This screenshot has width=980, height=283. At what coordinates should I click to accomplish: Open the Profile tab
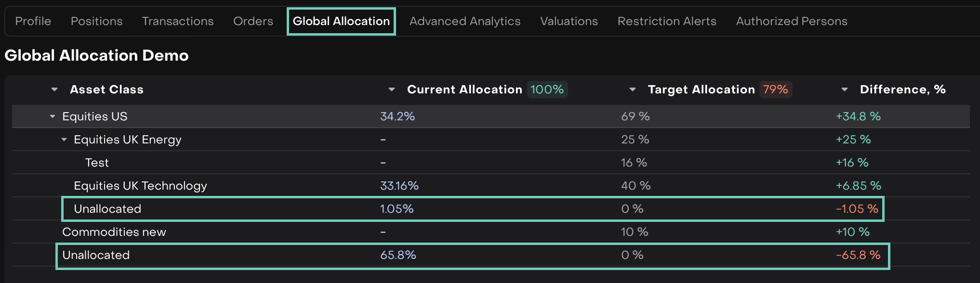click(33, 21)
